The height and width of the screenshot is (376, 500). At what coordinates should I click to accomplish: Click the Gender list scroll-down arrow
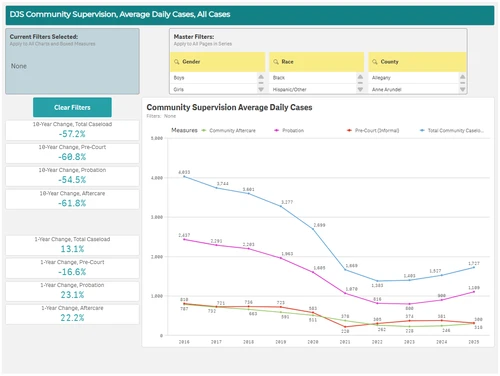(261, 89)
